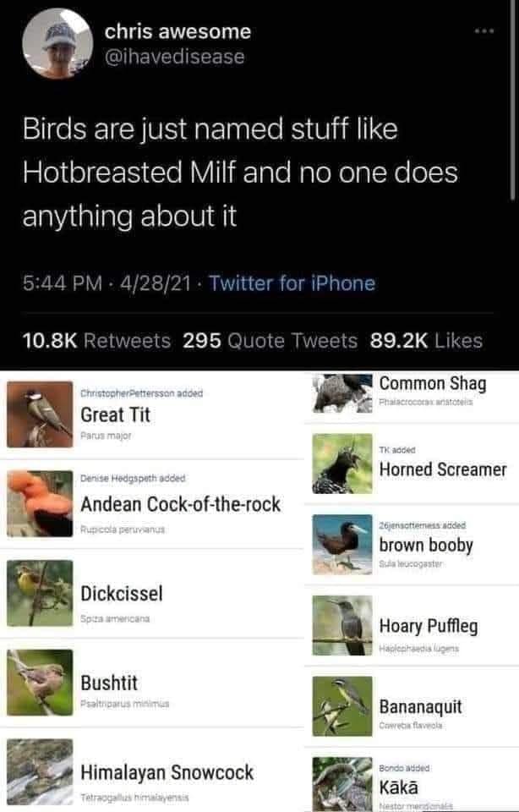View the 89.2K Likes list
The height and width of the screenshot is (812, 519).
[x=427, y=340]
